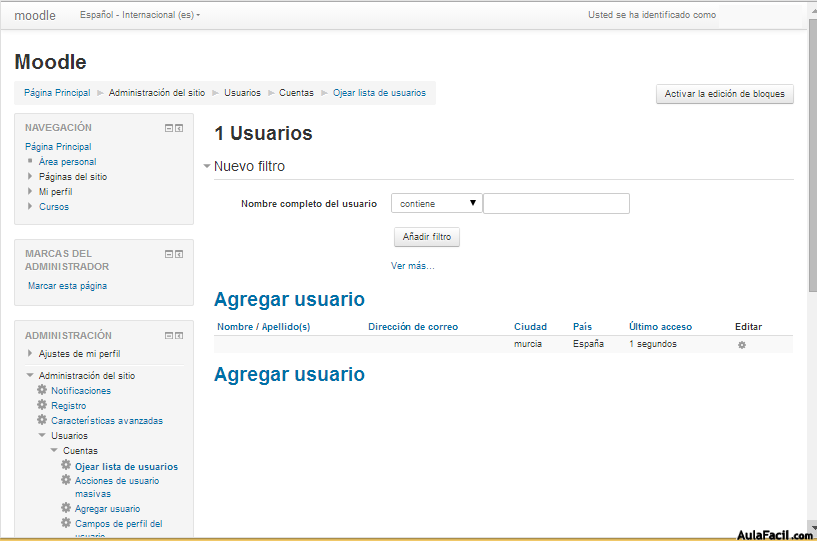
Task: Click the user full name filter text field
Action: pyautogui.click(x=556, y=203)
